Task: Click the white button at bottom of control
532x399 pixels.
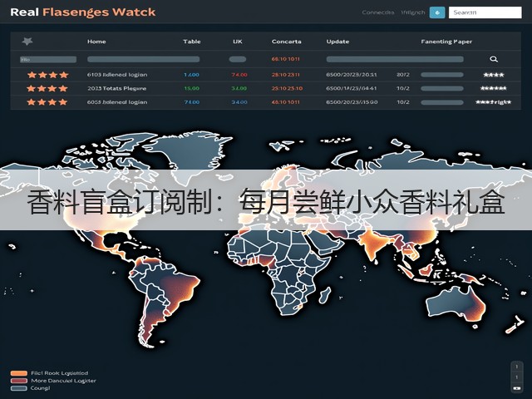Action: coord(516,388)
